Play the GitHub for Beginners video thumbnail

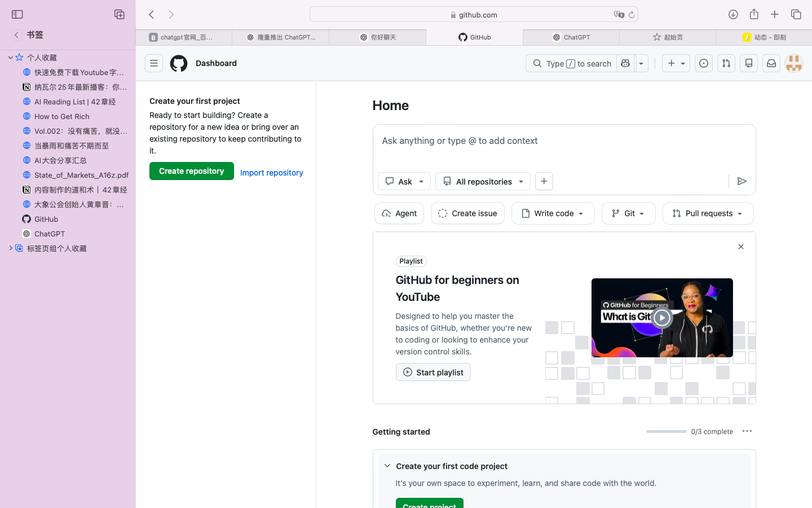(662, 318)
